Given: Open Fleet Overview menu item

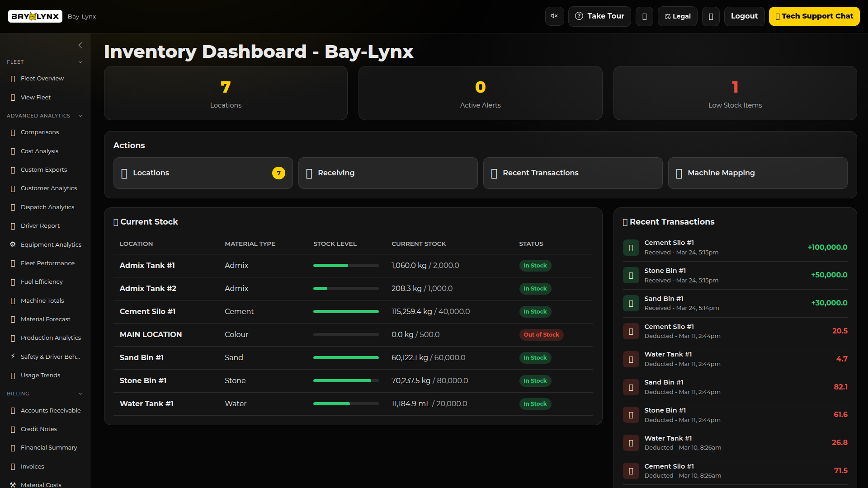Looking at the screenshot, I should point(42,78).
